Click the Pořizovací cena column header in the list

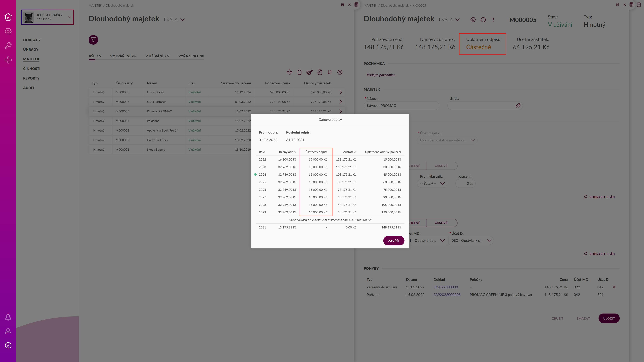277,83
